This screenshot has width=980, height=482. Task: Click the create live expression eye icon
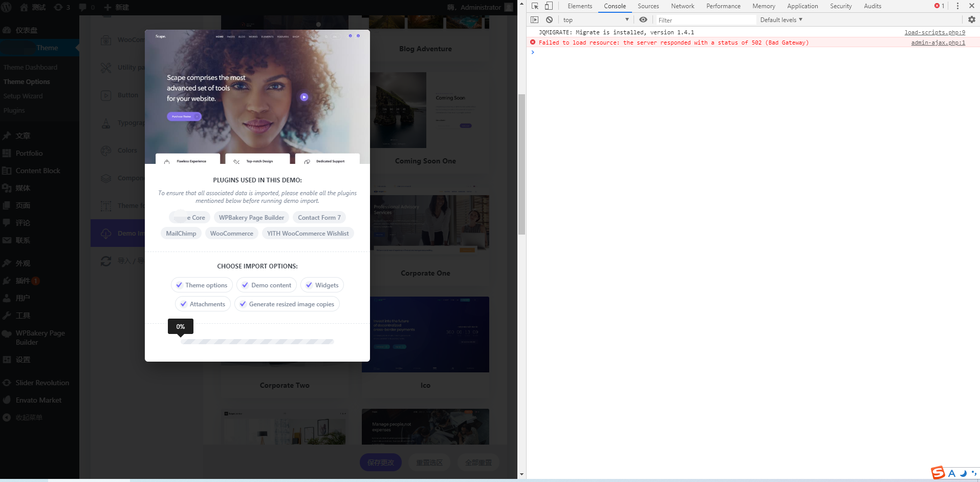643,20
